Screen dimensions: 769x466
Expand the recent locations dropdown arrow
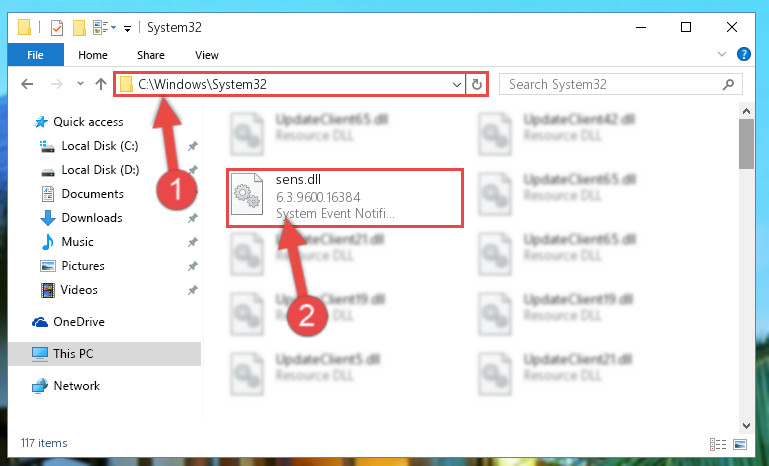point(80,84)
